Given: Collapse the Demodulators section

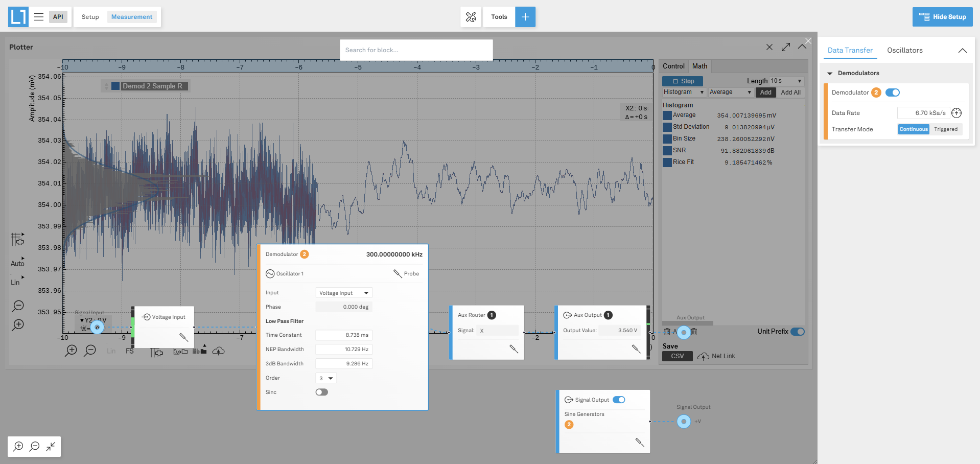Looking at the screenshot, I should 830,74.
